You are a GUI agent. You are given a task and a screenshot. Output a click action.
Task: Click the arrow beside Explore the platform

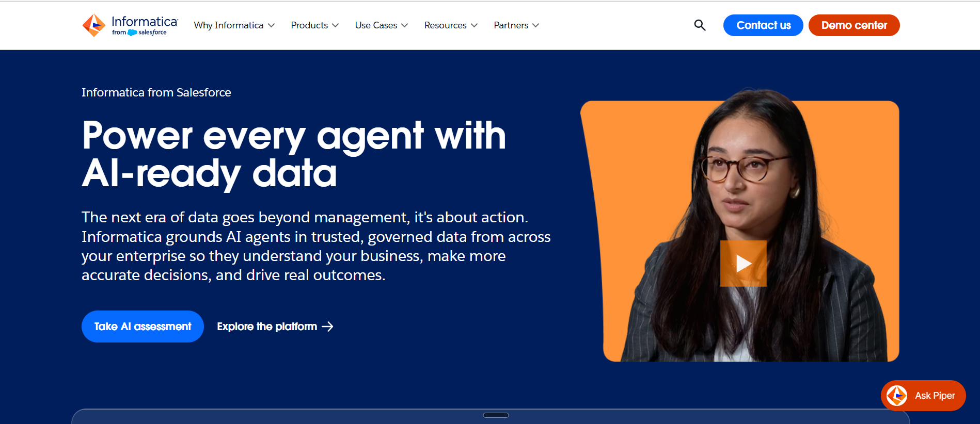click(327, 327)
